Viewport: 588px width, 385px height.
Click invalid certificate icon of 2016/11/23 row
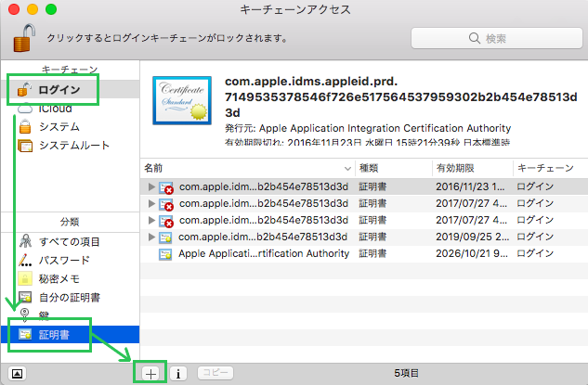click(166, 187)
